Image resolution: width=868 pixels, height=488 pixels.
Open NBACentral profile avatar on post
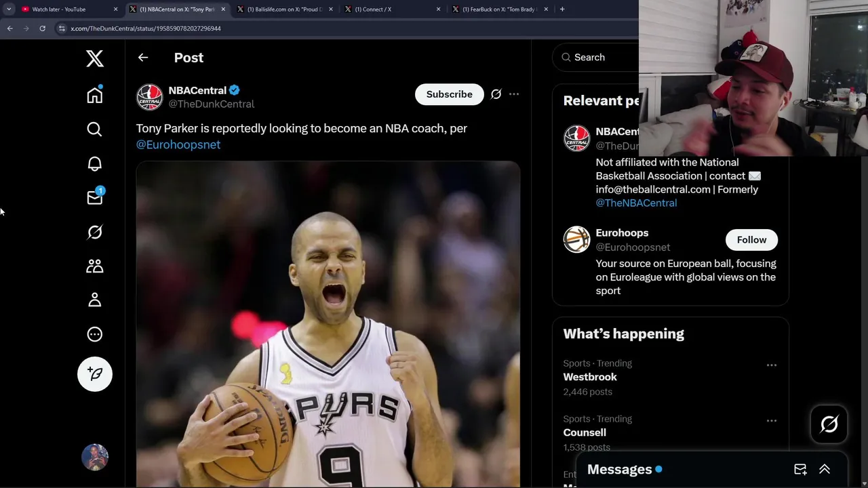click(x=150, y=97)
